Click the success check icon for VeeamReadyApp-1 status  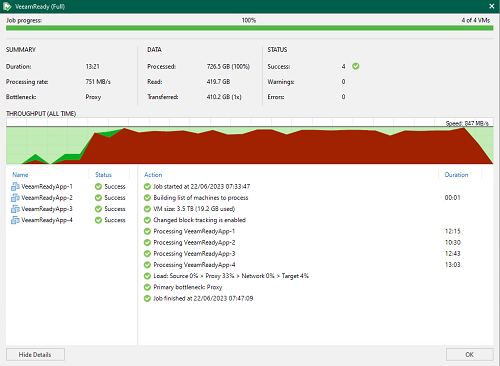click(98, 187)
